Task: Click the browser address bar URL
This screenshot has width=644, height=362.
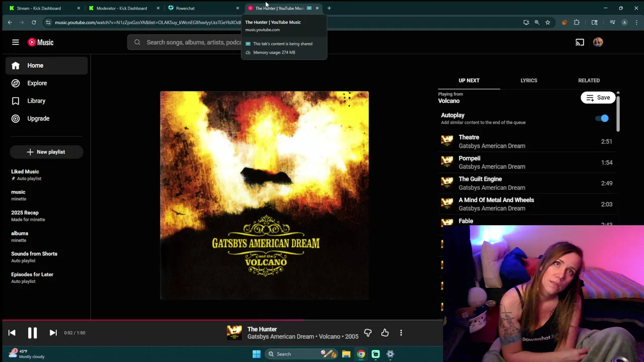Action: [x=148, y=22]
